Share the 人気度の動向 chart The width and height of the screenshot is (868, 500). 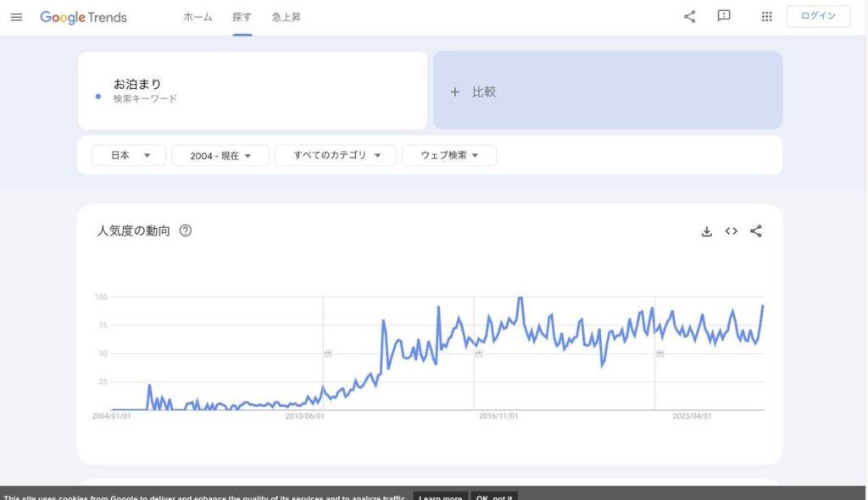tap(756, 231)
